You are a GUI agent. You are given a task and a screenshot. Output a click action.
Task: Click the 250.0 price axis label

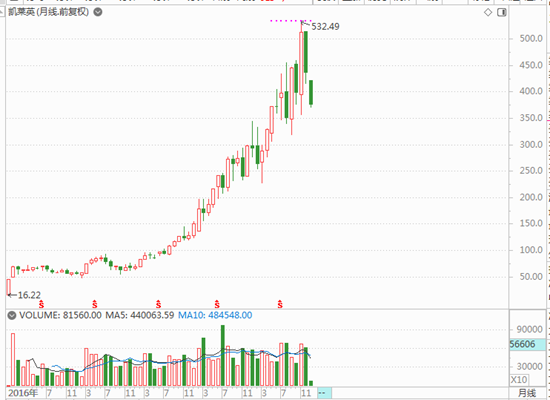pos(531,171)
